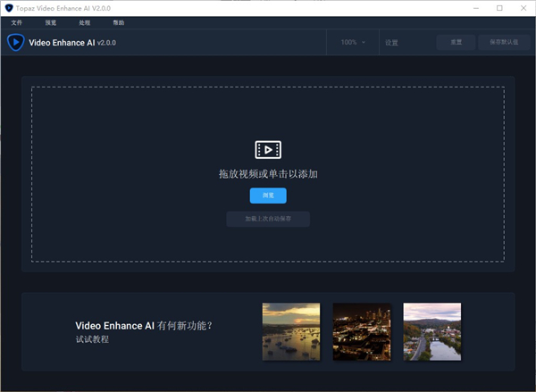Click 加载上次自动保存 (load last autosave) button
The width and height of the screenshot is (536, 392).
pyautogui.click(x=268, y=219)
